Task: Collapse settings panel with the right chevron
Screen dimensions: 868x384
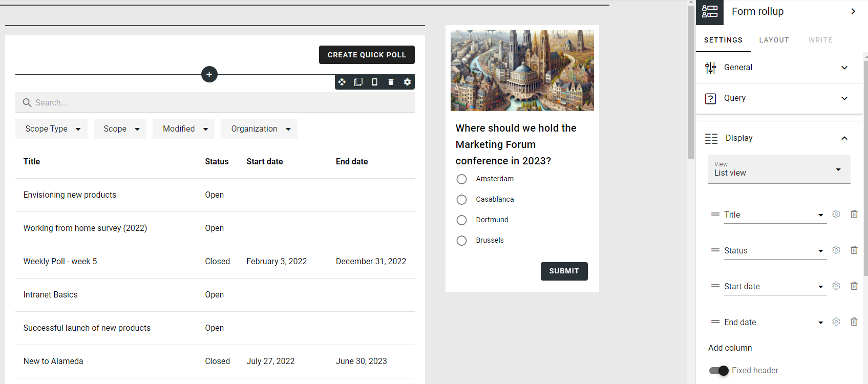Action: tap(853, 11)
